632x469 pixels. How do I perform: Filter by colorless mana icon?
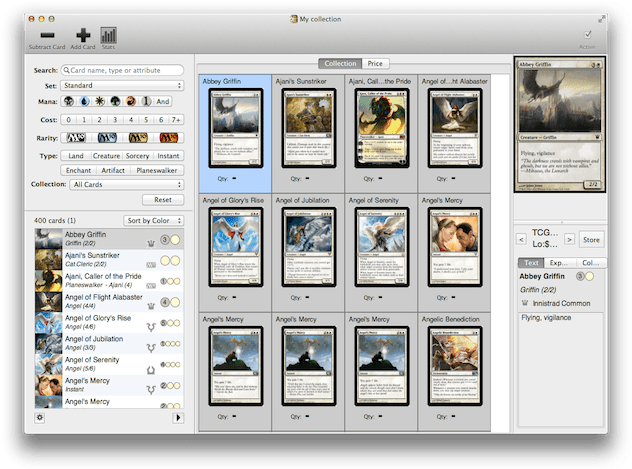click(x=146, y=101)
